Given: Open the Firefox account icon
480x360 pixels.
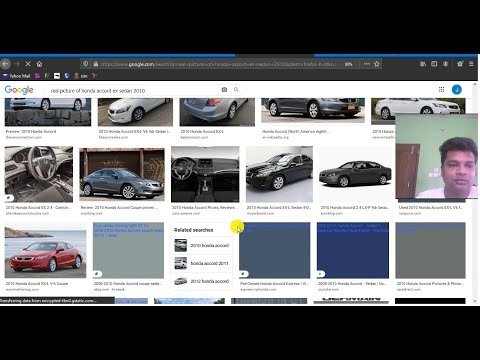Looking at the screenshot, I should (445, 64).
